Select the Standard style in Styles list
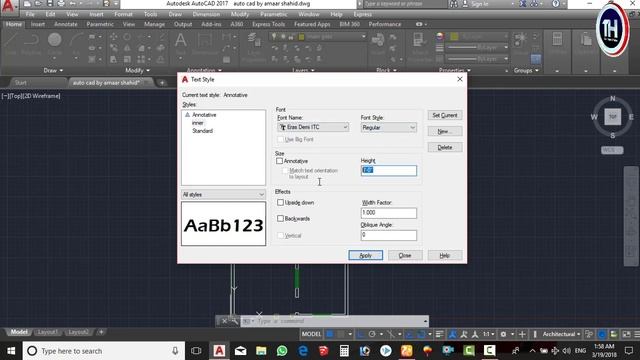The height and width of the screenshot is (360, 640). (x=202, y=131)
